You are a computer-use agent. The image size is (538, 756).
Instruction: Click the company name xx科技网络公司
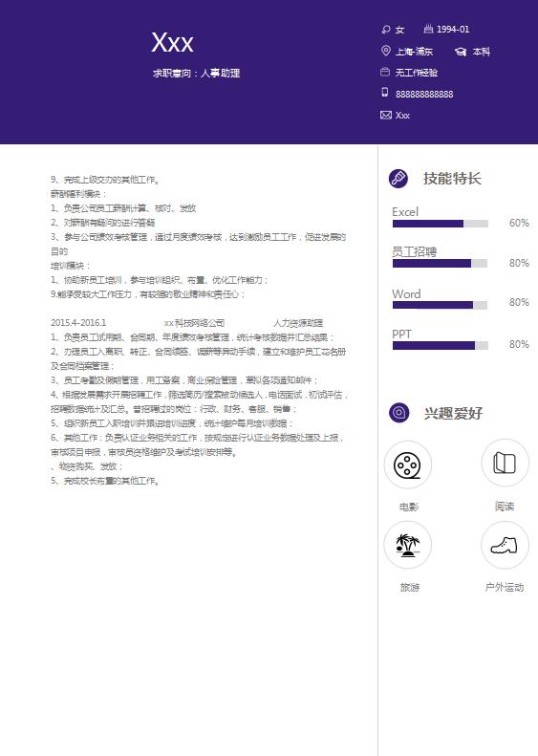194,322
